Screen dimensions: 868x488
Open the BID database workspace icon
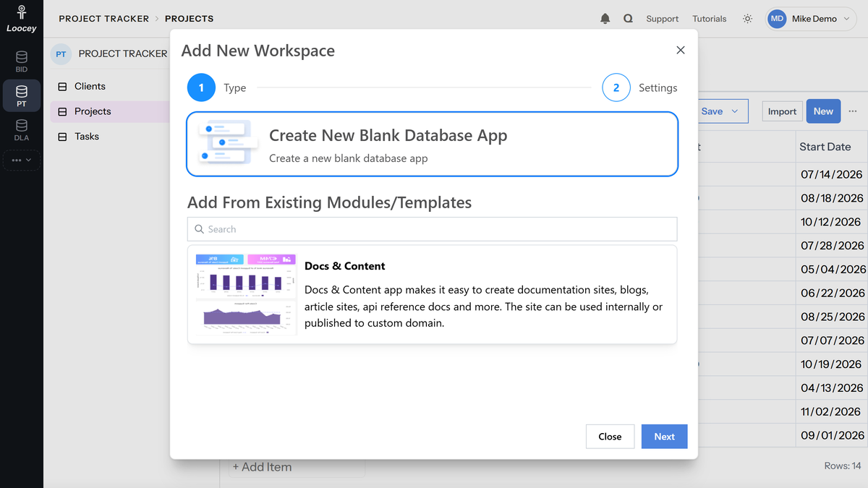22,61
